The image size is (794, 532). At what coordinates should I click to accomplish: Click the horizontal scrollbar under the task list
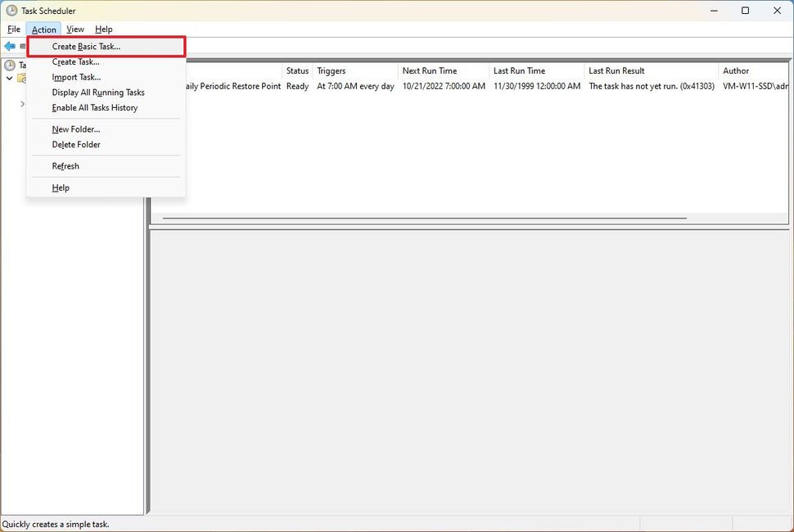pos(426,218)
